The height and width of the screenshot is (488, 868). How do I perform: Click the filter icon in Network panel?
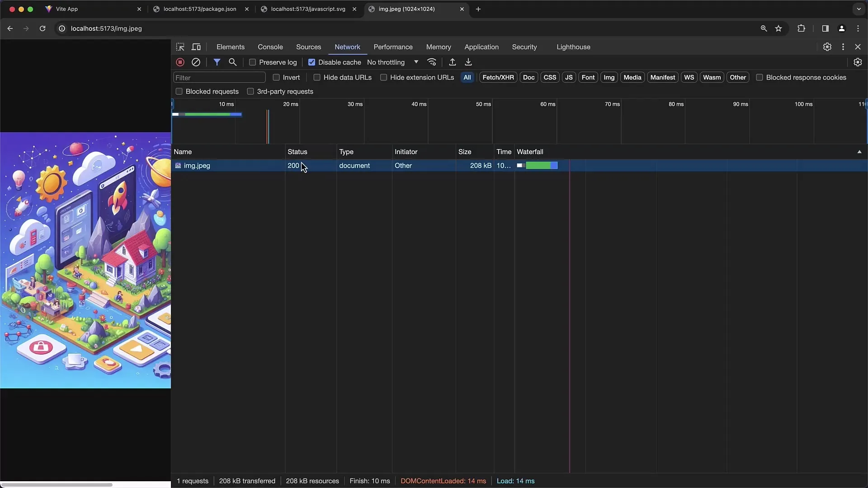pyautogui.click(x=217, y=62)
